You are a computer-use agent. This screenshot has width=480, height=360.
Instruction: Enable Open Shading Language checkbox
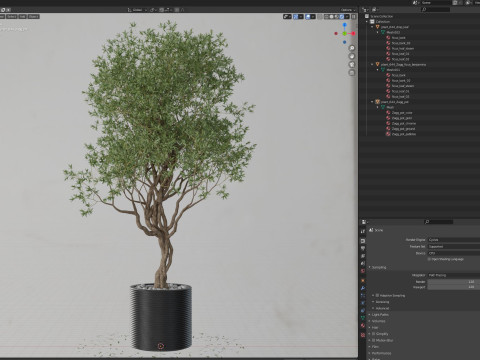430,259
